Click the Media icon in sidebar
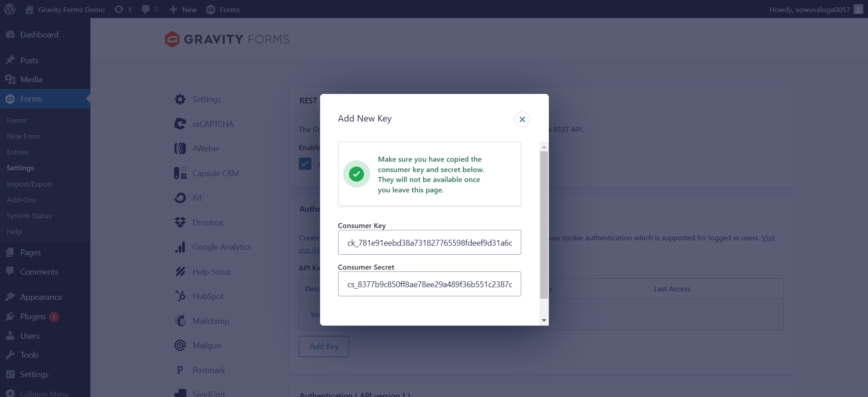868x397 pixels. point(10,79)
